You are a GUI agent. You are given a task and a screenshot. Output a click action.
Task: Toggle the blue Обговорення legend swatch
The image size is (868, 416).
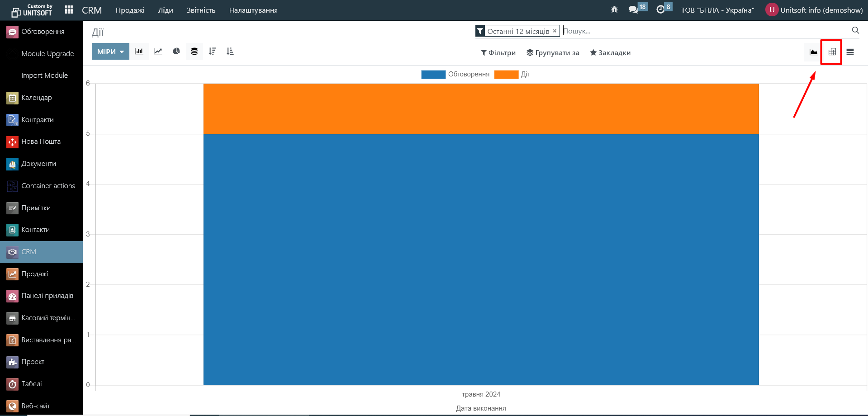point(433,75)
